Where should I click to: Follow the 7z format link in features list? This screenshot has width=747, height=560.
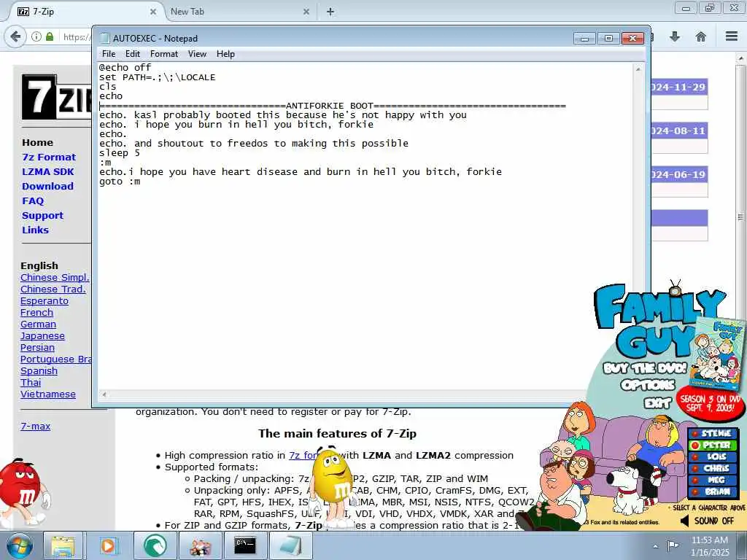[303, 455]
